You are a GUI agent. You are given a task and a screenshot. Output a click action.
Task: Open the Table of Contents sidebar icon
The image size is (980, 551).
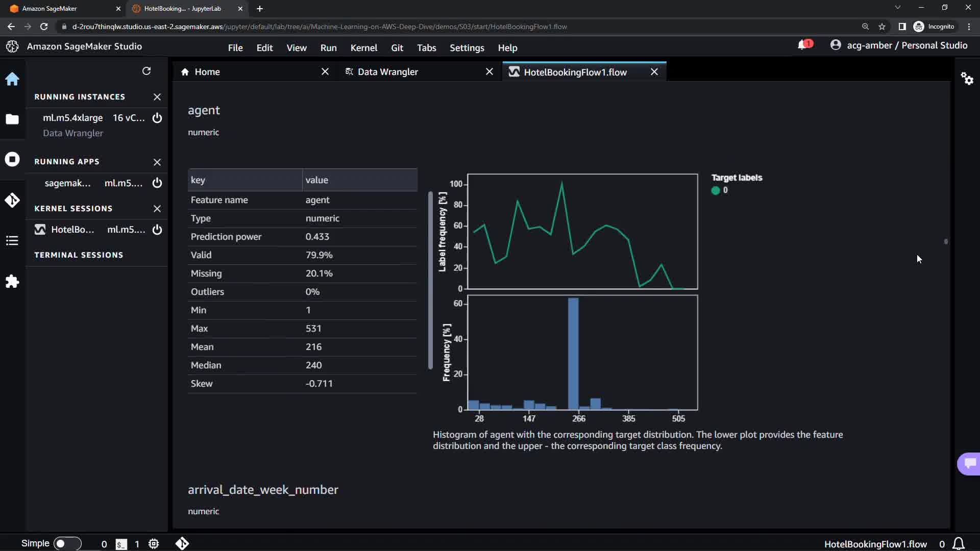(x=12, y=240)
